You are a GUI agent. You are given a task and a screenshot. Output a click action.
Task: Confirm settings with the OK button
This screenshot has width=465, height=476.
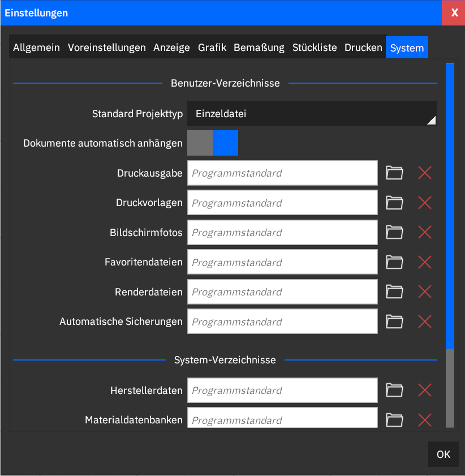444,454
